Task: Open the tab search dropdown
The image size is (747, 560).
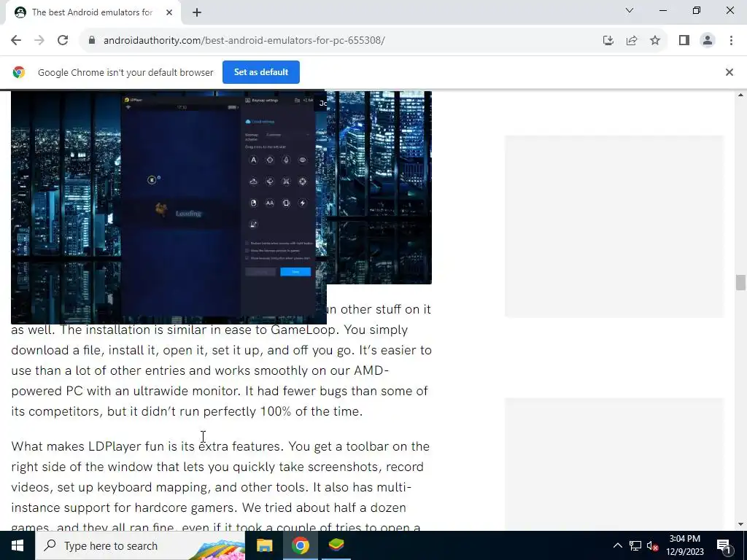Action: tap(630, 10)
